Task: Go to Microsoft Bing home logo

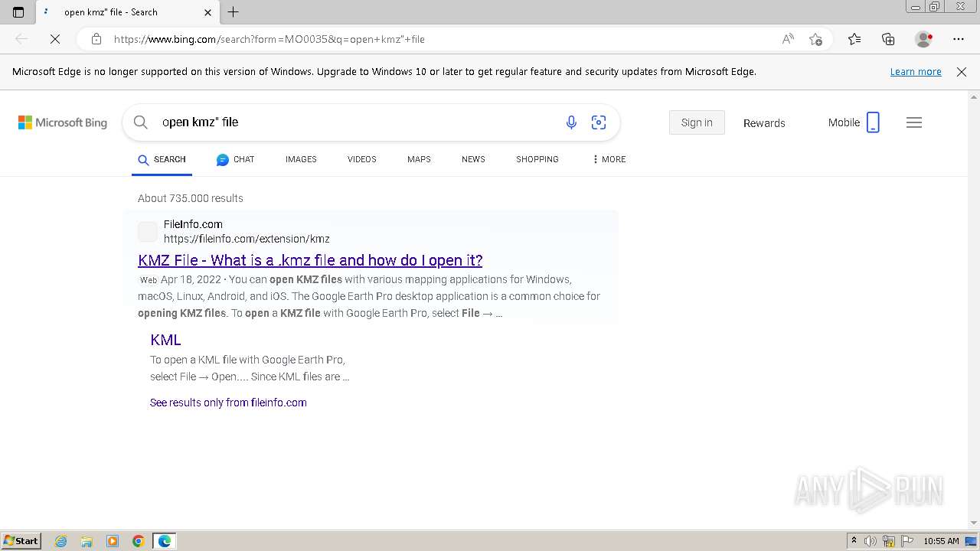Action: [63, 122]
